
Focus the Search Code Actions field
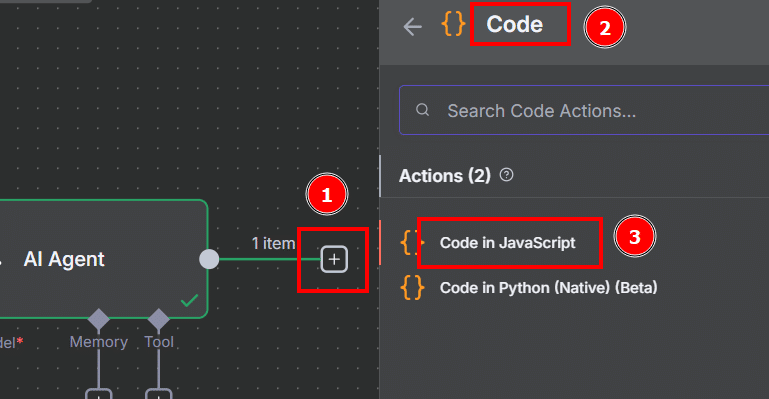[x=584, y=110]
